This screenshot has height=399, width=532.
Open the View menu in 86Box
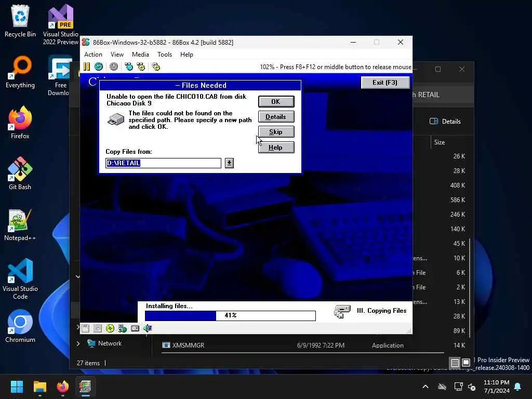117,54
